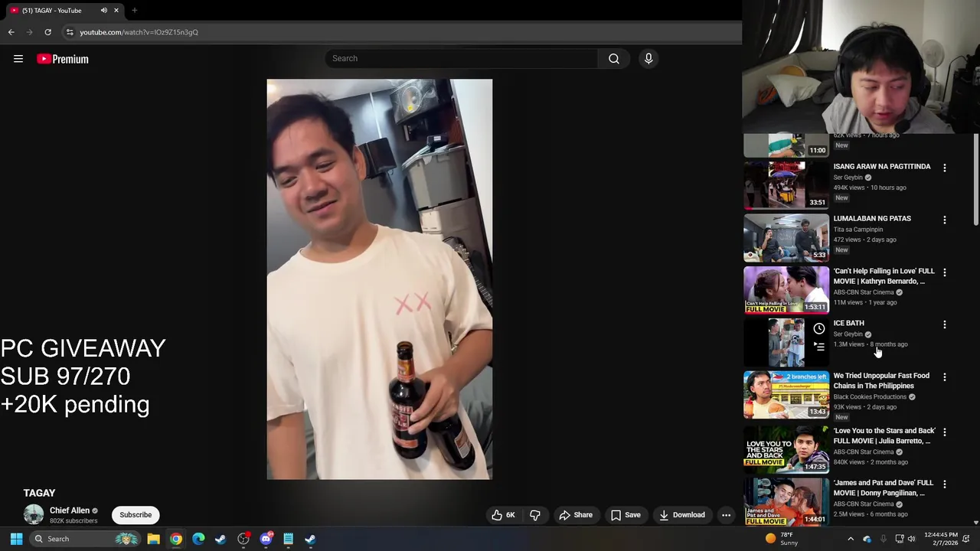Open volume control in system tray
This screenshot has width=980, height=551.
pos(911,539)
